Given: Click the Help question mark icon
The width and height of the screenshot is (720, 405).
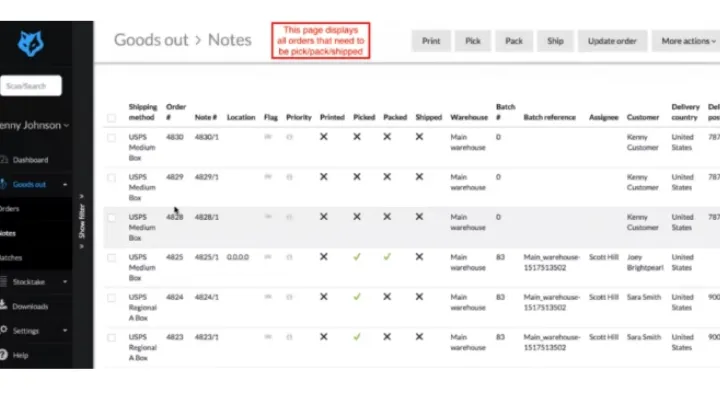Looking at the screenshot, I should pos(4,355).
